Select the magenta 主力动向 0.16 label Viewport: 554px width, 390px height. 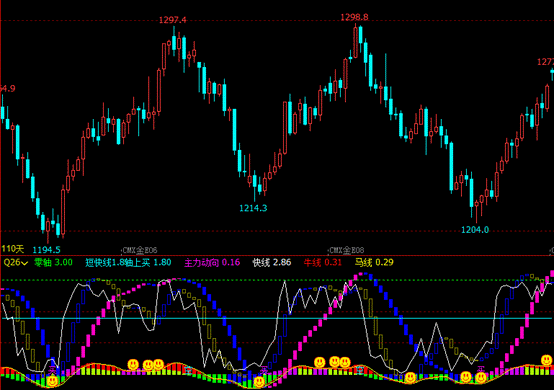tap(212, 262)
